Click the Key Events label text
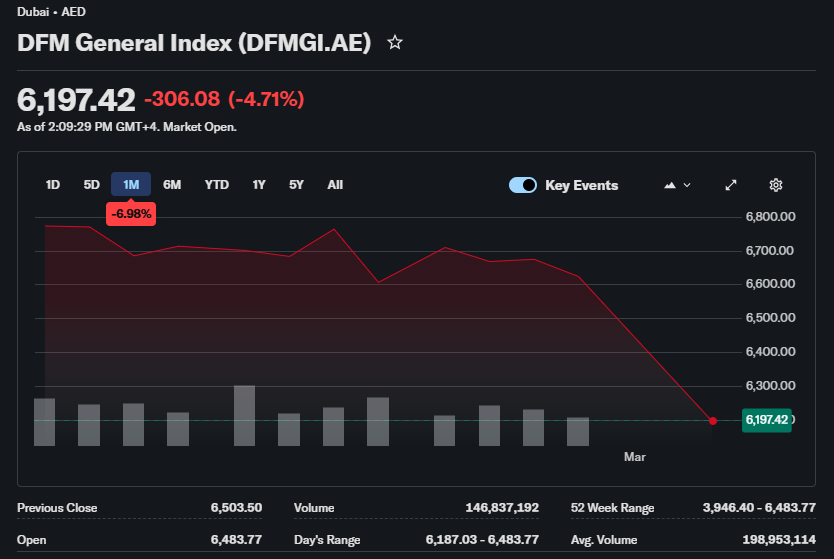The width and height of the screenshot is (834, 559). tap(581, 185)
